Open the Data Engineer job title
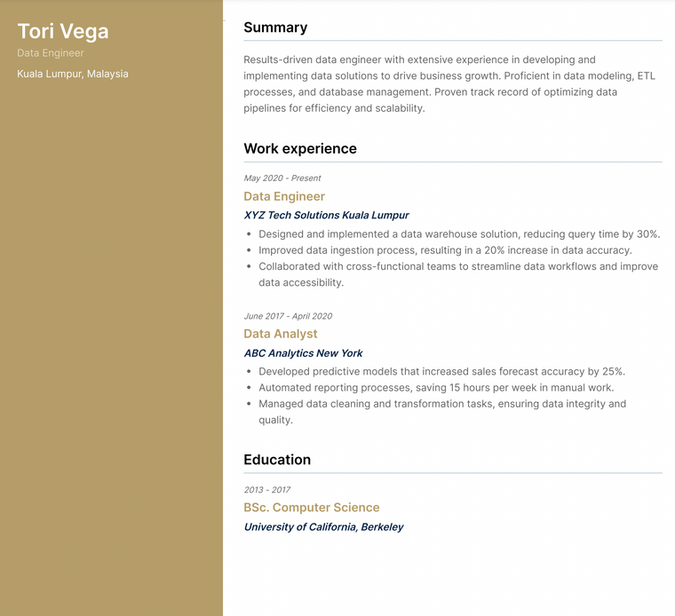The image size is (675, 616). [x=284, y=196]
